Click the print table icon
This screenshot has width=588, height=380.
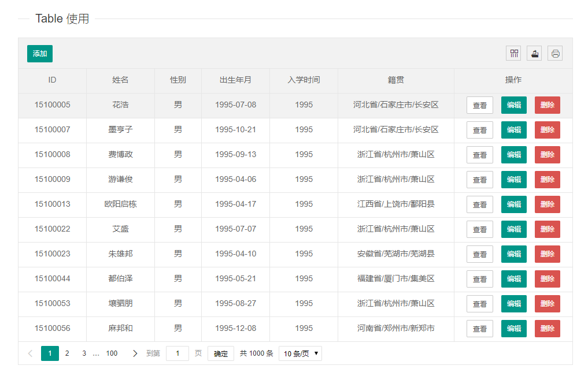coord(556,54)
